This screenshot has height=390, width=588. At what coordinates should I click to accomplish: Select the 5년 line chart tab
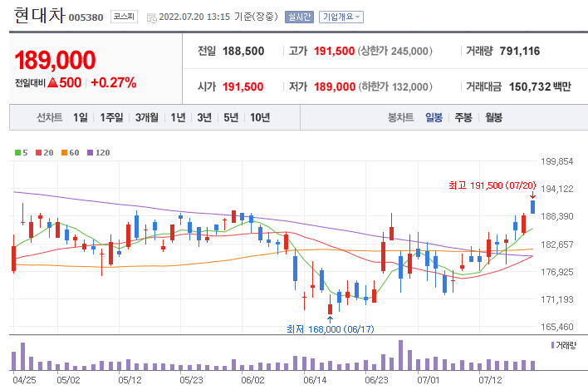(231, 117)
